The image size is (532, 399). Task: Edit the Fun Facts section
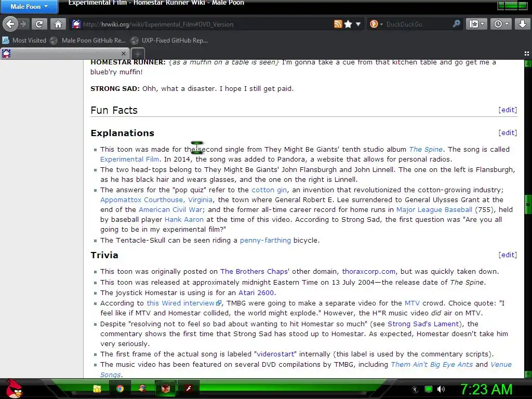508,110
